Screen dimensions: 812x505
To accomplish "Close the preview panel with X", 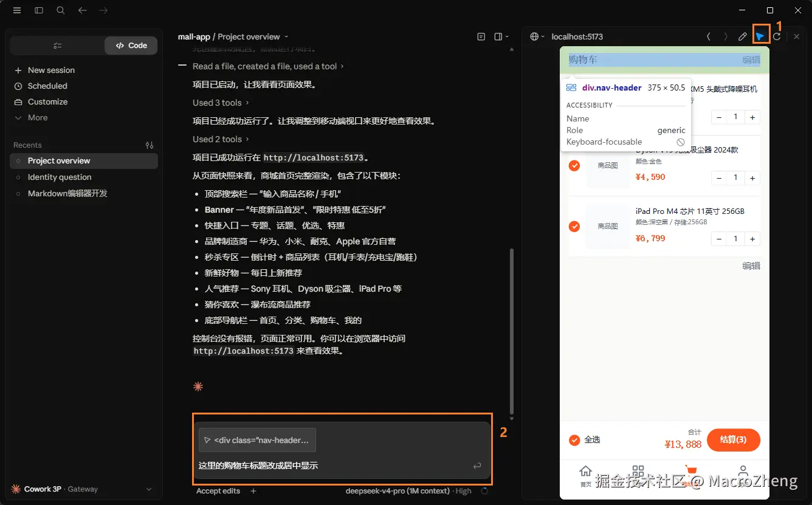I will point(797,37).
